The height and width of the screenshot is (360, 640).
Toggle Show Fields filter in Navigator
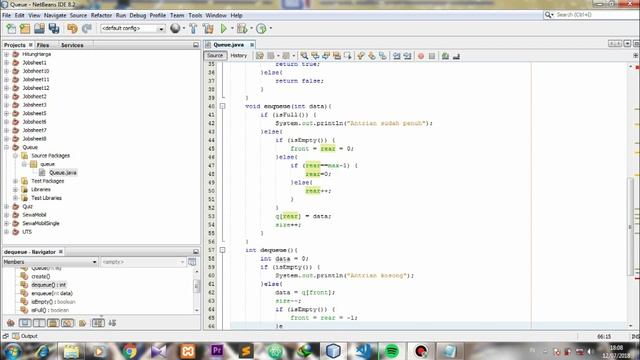point(25,323)
